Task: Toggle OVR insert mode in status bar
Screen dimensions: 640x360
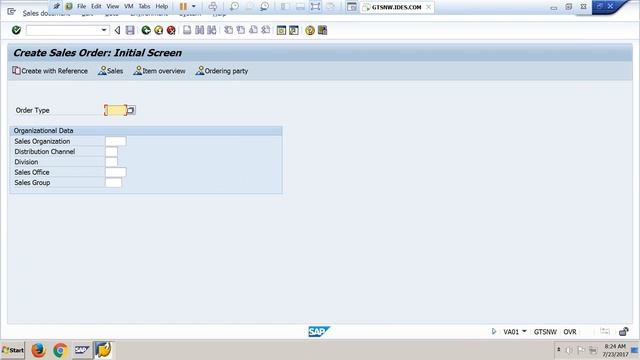Action: click(x=570, y=332)
